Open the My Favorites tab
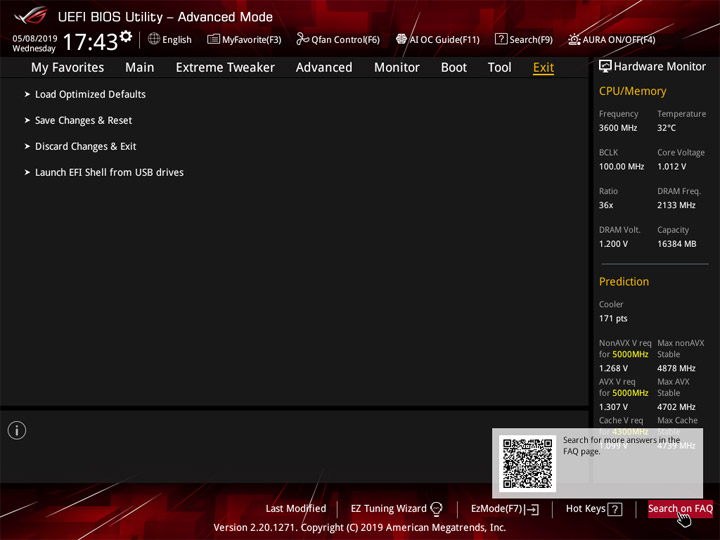 click(68, 68)
